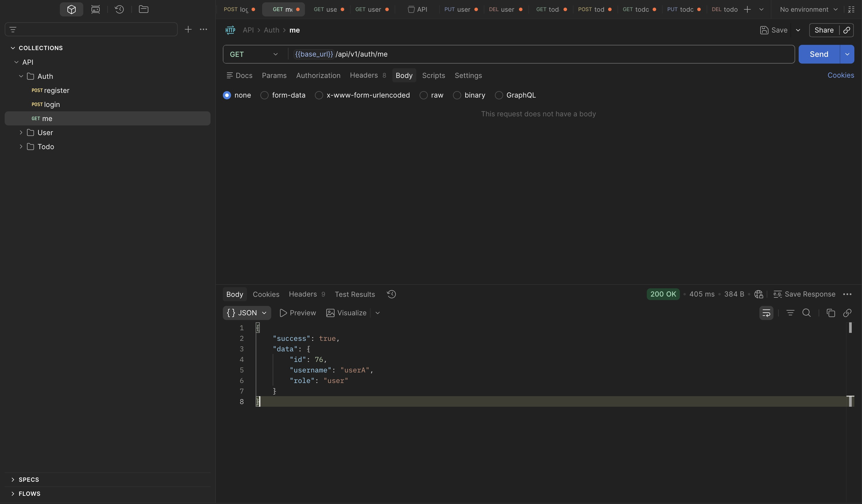Collapse the Auth folder
The width and height of the screenshot is (862, 504).
coord(21,76)
